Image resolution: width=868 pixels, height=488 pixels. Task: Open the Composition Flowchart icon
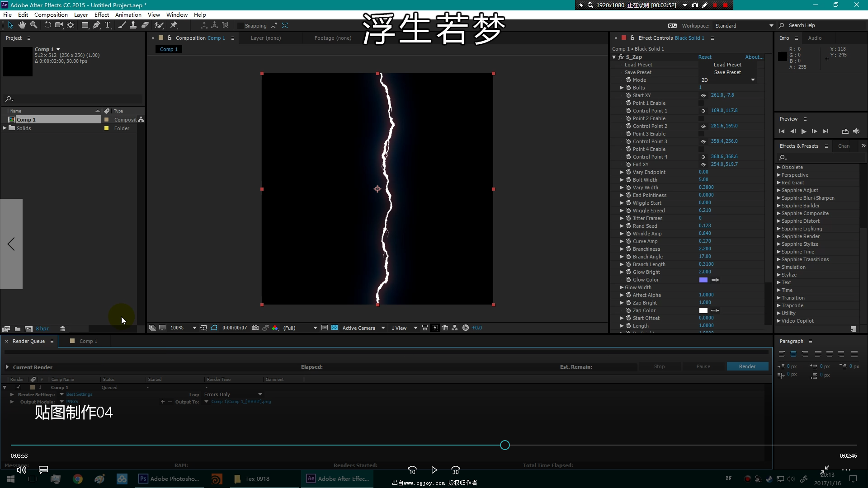click(x=455, y=328)
